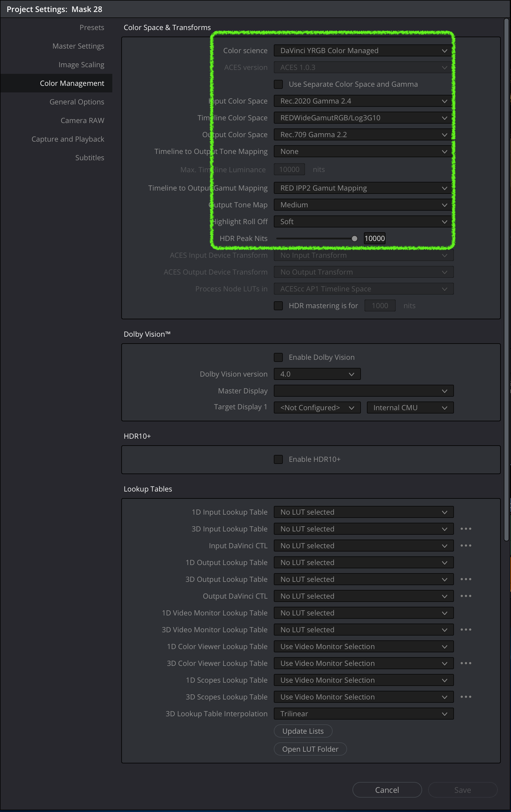Open the Output DaVinci CTL dropdown

coord(364,596)
